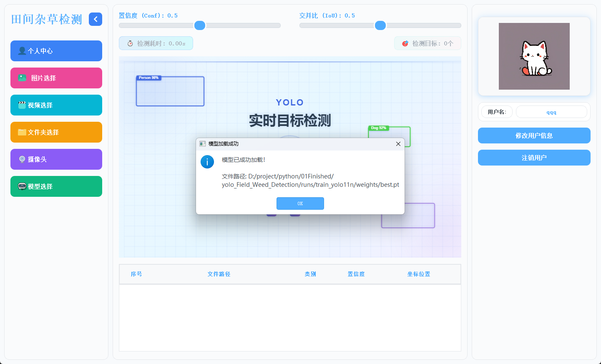Click the table 置信度 column header
The width and height of the screenshot is (601, 364).
click(356, 274)
